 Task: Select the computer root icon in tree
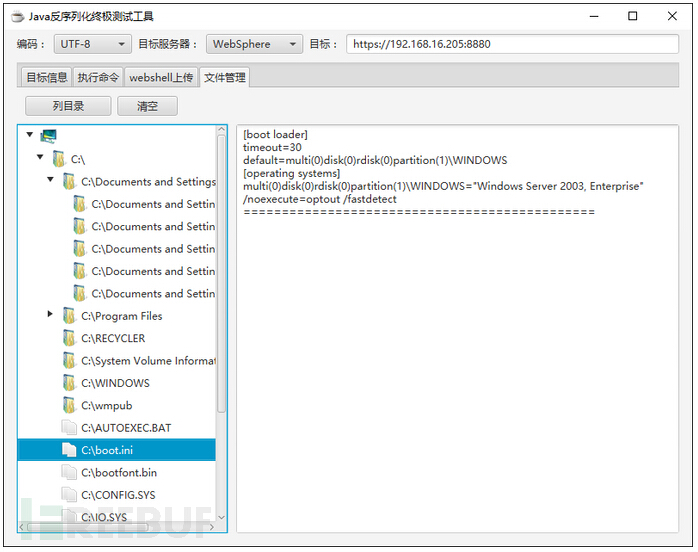pyautogui.click(x=48, y=136)
